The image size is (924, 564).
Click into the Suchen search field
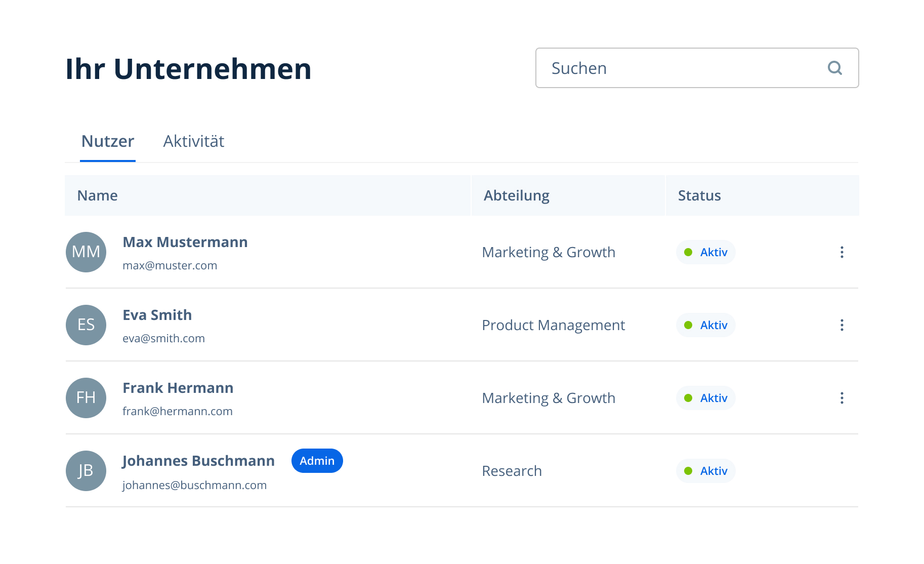[678, 68]
